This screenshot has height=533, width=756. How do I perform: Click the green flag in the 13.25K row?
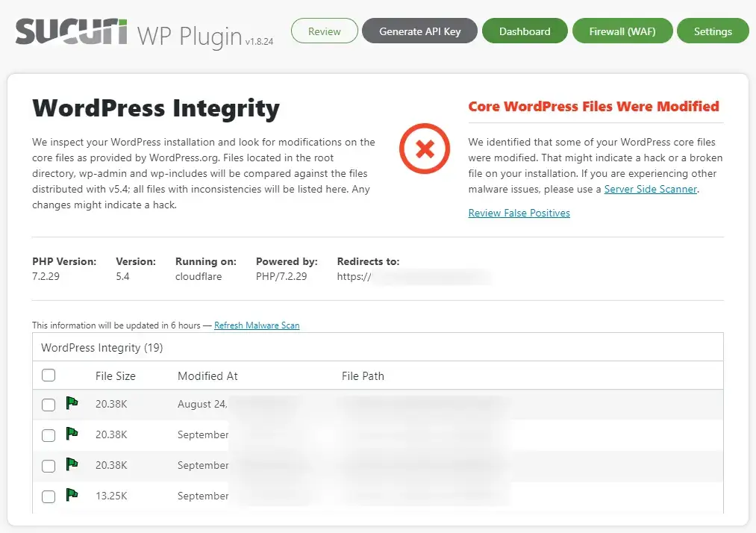pos(72,495)
